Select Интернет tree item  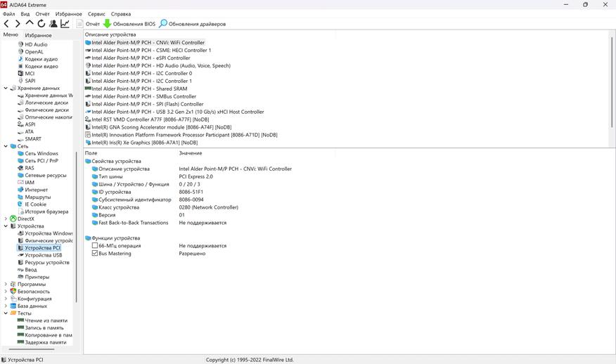tap(36, 190)
